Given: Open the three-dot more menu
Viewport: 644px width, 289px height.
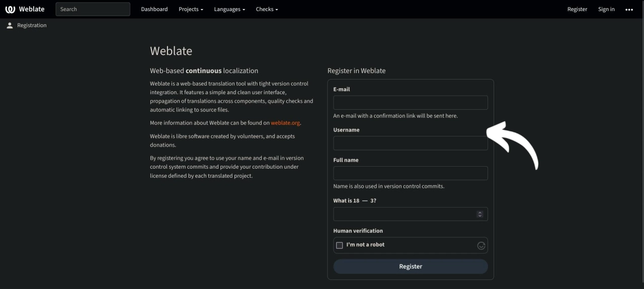Looking at the screenshot, I should click(629, 9).
